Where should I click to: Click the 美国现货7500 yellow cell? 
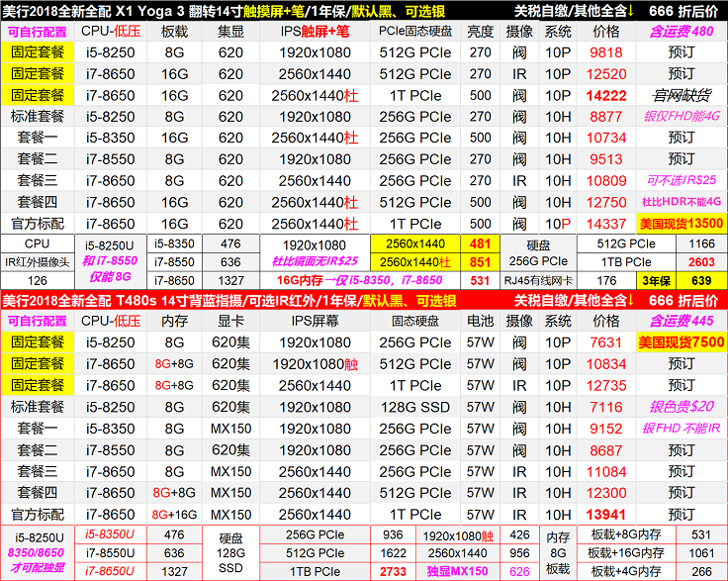click(682, 342)
